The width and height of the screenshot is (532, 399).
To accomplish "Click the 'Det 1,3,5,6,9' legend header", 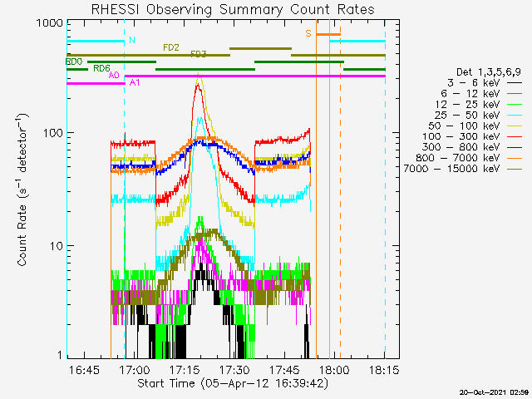I will coord(489,72).
